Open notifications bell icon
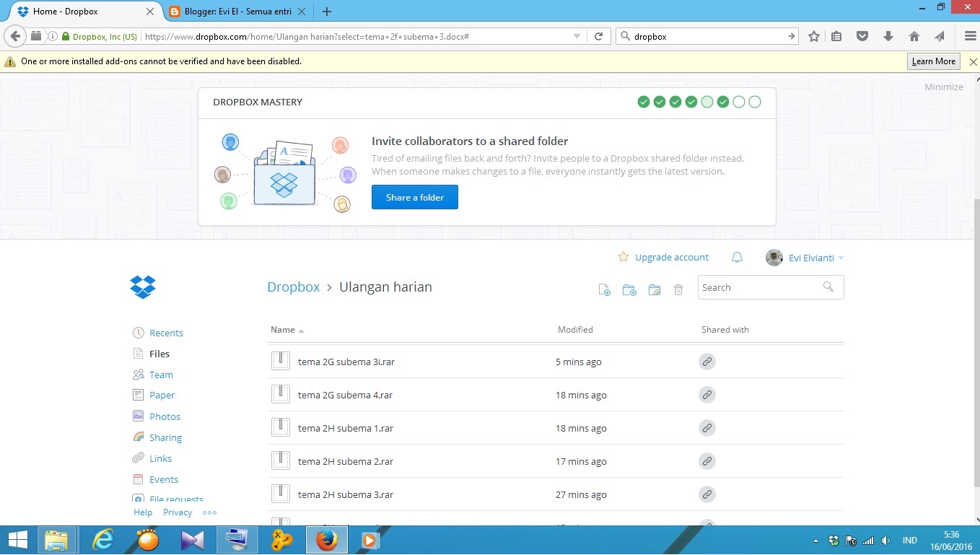The width and height of the screenshot is (980, 555). (x=737, y=257)
